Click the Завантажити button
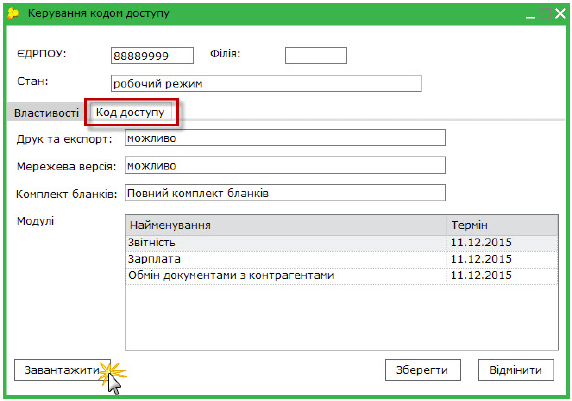The image size is (572, 401). click(62, 370)
